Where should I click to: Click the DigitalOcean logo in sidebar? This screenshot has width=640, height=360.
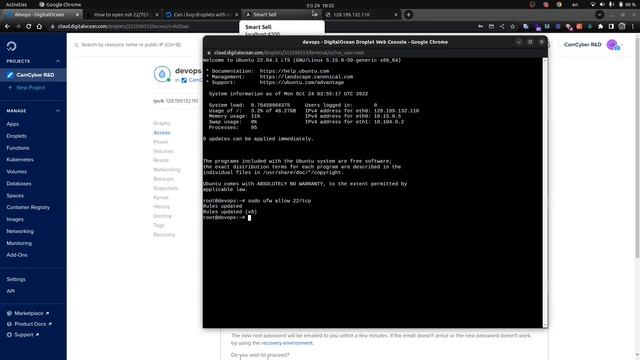coord(11,46)
